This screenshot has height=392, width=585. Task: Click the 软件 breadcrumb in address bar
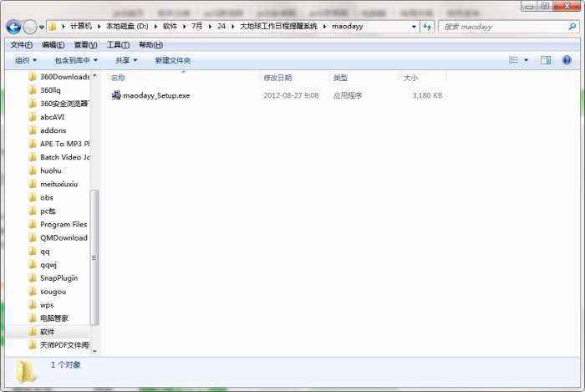coord(170,26)
